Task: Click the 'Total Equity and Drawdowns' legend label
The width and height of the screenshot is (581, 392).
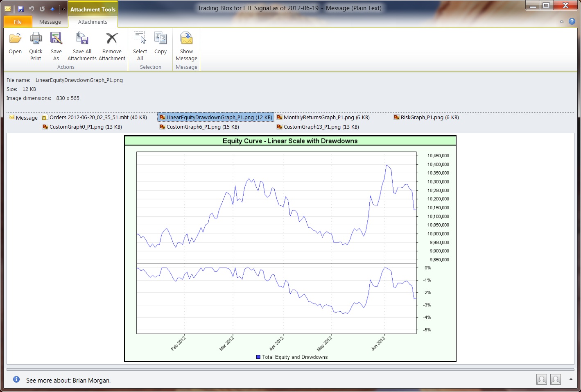Action: click(x=295, y=357)
